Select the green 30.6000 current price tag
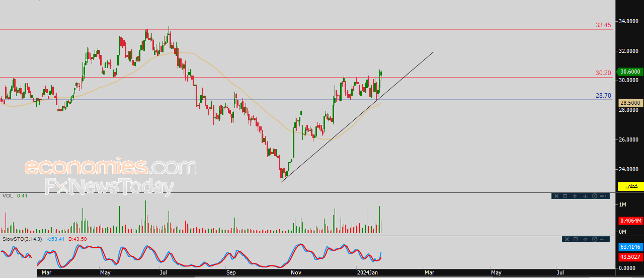This screenshot has width=644, height=278. 630,72
